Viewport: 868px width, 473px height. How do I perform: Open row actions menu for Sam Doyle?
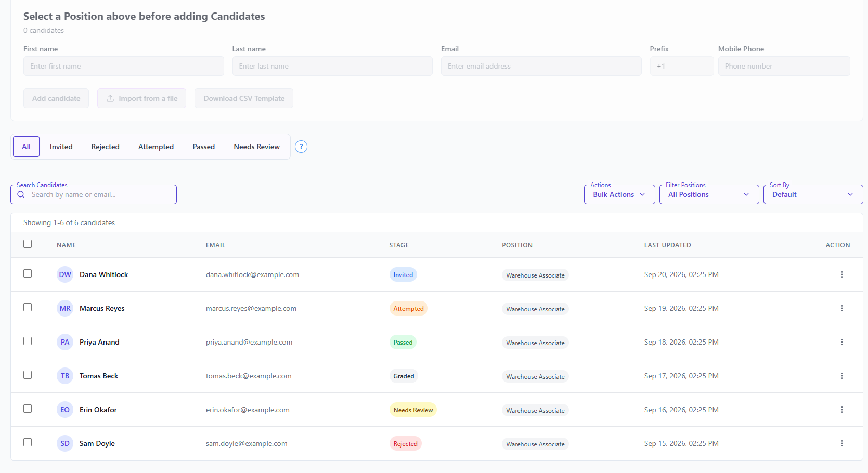[842, 443]
